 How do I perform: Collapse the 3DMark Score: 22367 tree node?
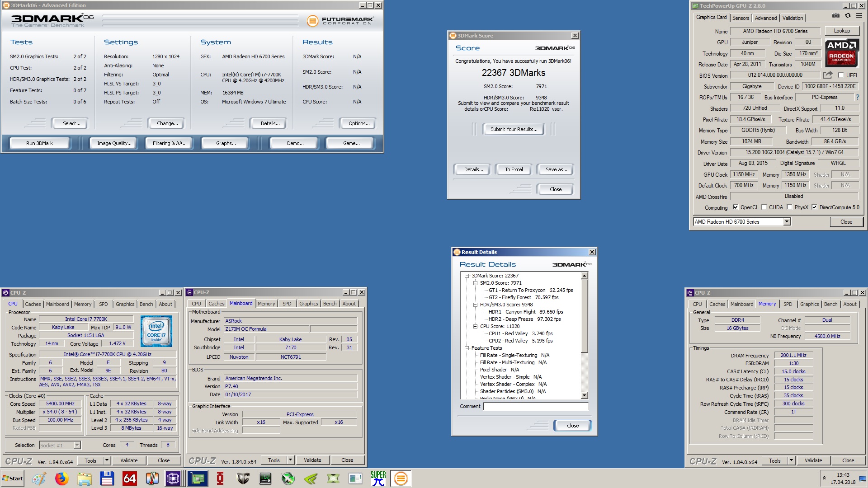pos(467,276)
